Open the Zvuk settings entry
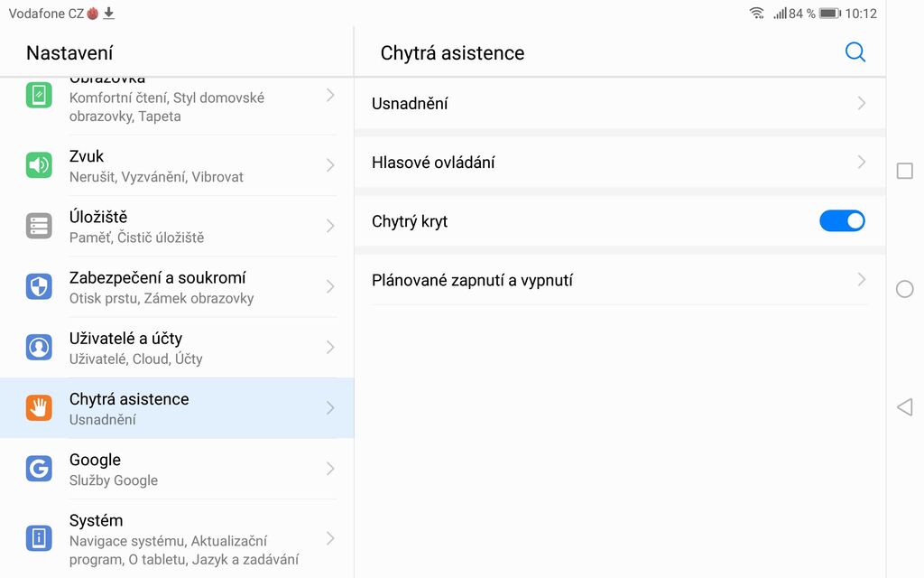This screenshot has width=924, height=578. point(180,165)
